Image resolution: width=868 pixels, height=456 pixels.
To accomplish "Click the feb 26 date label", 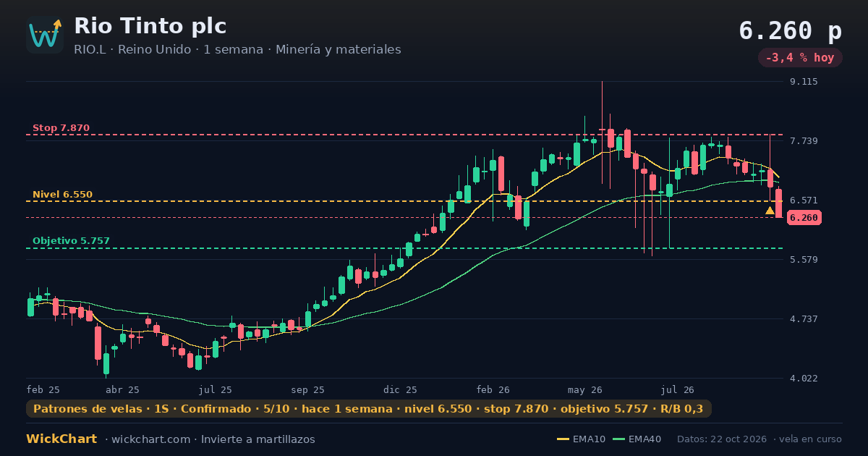I will point(493,389).
